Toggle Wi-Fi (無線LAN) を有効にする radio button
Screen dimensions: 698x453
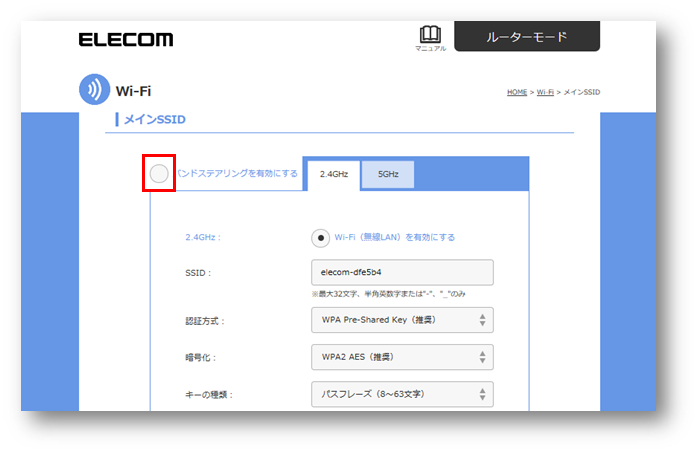[321, 238]
